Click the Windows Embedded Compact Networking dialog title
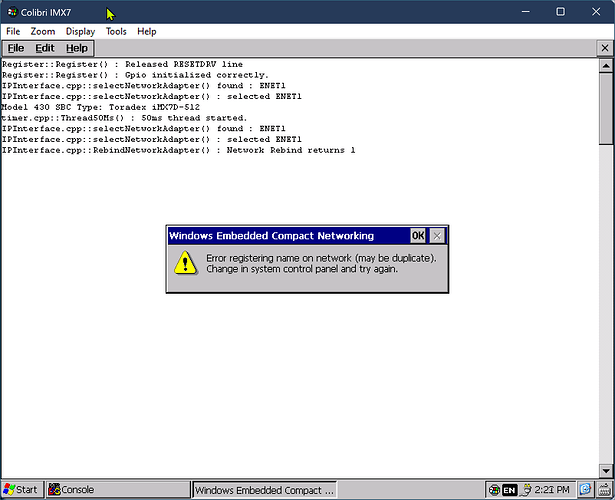The image size is (615, 500). click(271, 236)
